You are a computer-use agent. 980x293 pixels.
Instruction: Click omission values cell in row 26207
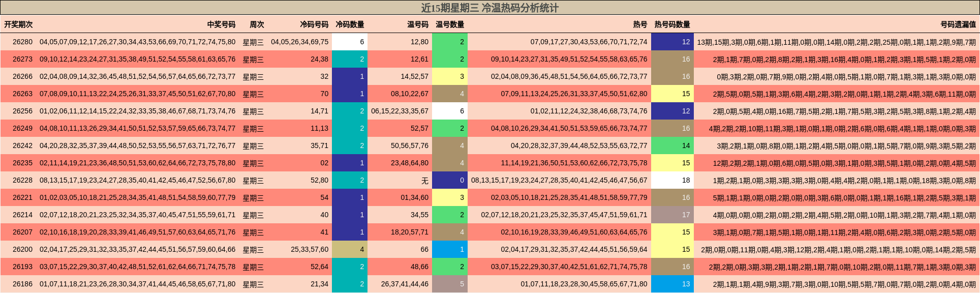(844, 232)
